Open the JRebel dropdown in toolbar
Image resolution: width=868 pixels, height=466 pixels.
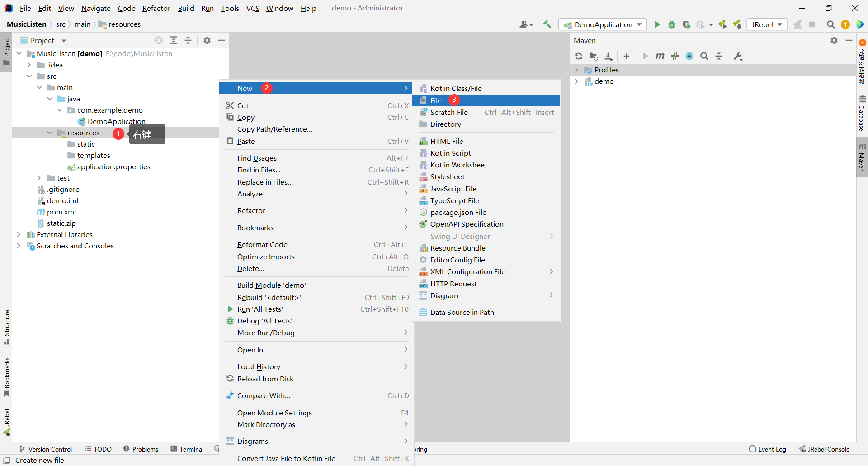(767, 24)
